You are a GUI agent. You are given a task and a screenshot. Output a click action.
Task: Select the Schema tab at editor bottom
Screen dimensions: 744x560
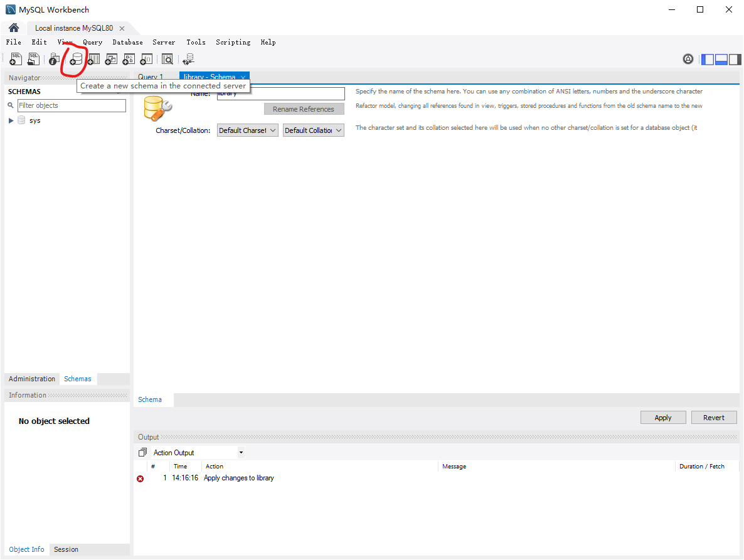tap(150, 399)
